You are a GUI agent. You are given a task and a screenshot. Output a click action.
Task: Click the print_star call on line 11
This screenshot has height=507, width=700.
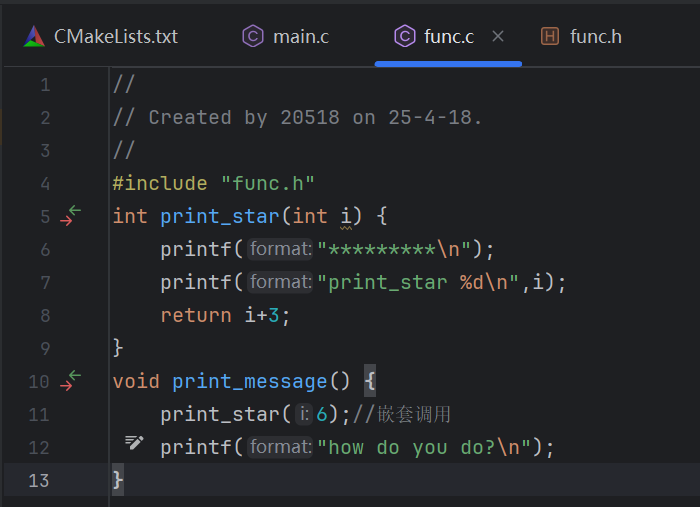tap(220, 415)
